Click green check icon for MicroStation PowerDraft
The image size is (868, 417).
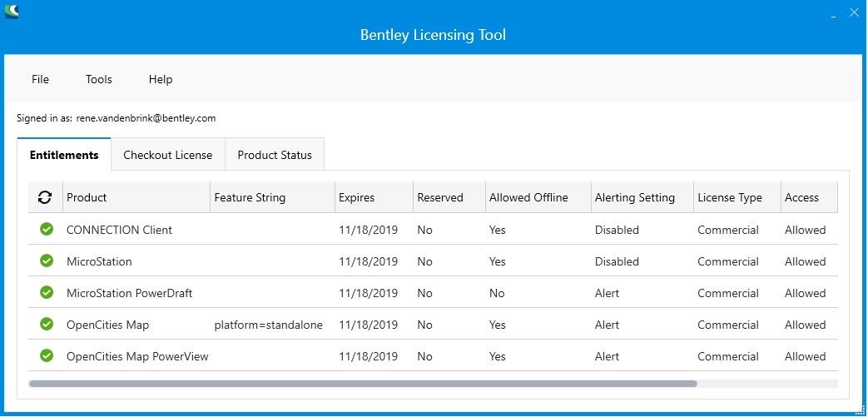pos(47,292)
